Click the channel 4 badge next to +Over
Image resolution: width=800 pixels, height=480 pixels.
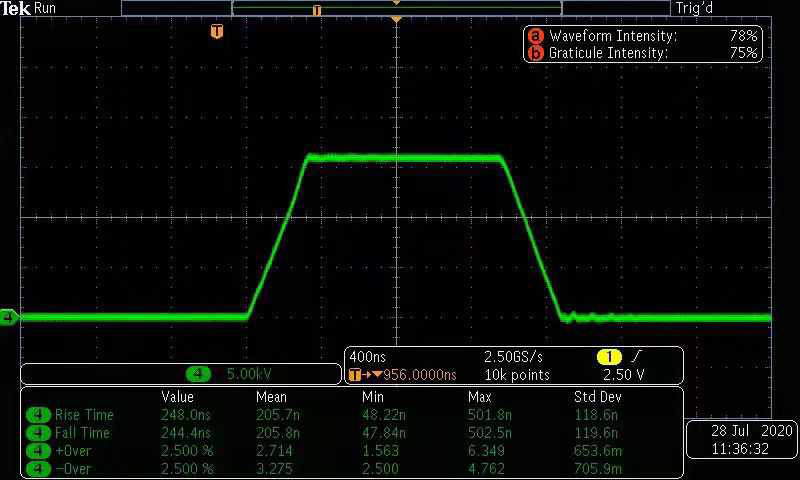[x=38, y=451]
